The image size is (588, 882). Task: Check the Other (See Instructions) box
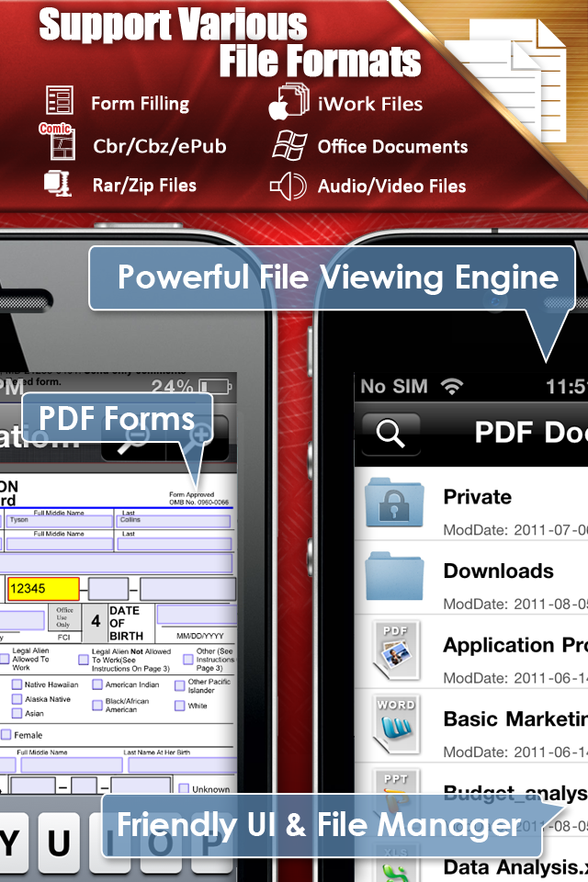(x=188, y=660)
